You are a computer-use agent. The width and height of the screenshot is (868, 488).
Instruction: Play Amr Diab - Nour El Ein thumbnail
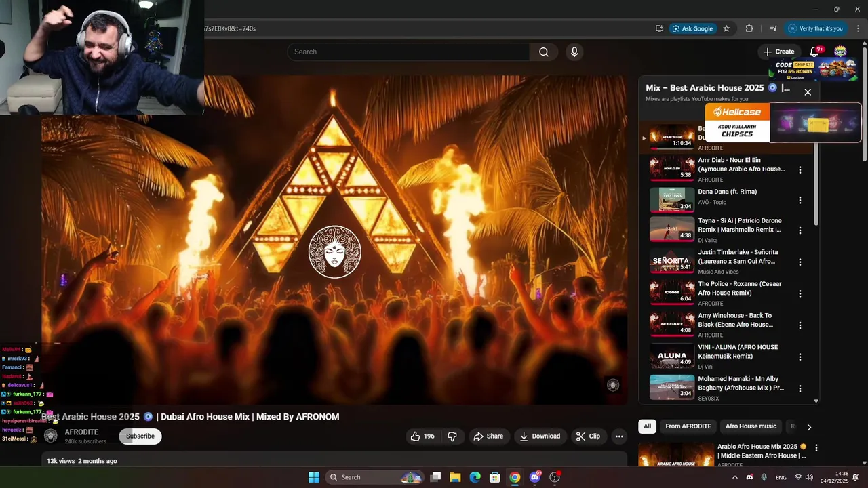[x=672, y=169]
